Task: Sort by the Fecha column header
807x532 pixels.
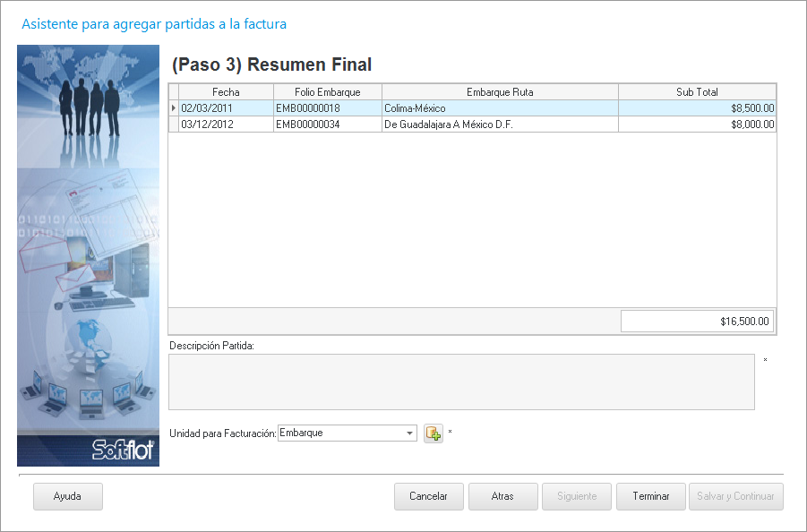Action: click(x=226, y=91)
